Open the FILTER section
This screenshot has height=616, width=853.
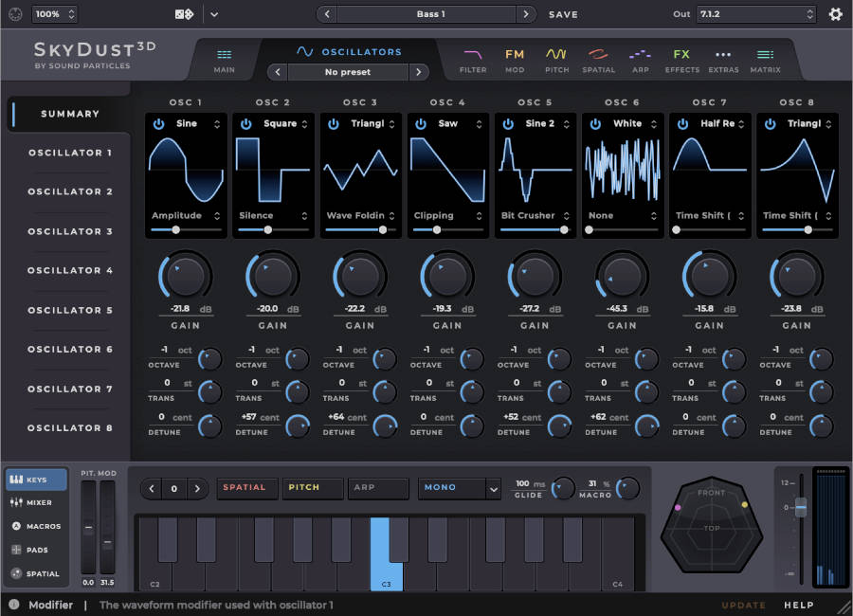[474, 59]
